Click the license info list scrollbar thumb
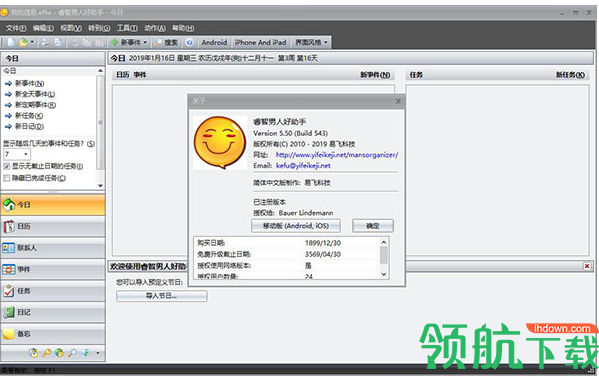The width and height of the screenshot is (599, 376). pos(384,255)
